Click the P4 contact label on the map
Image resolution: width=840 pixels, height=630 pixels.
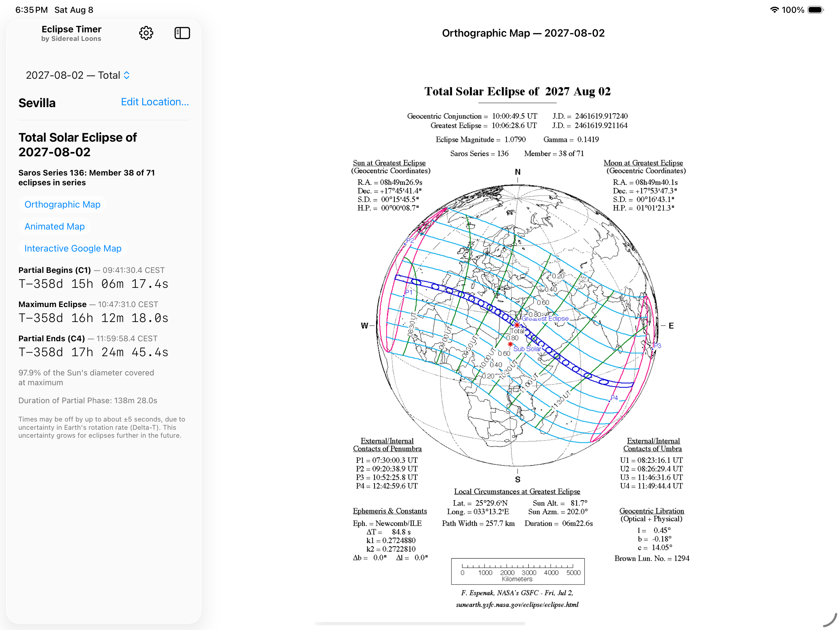tap(614, 398)
